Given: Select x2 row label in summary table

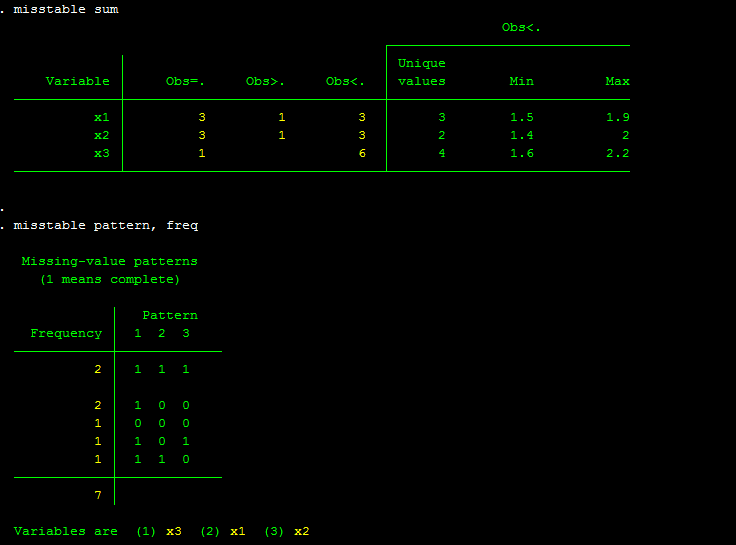Looking at the screenshot, I should pyautogui.click(x=101, y=135).
